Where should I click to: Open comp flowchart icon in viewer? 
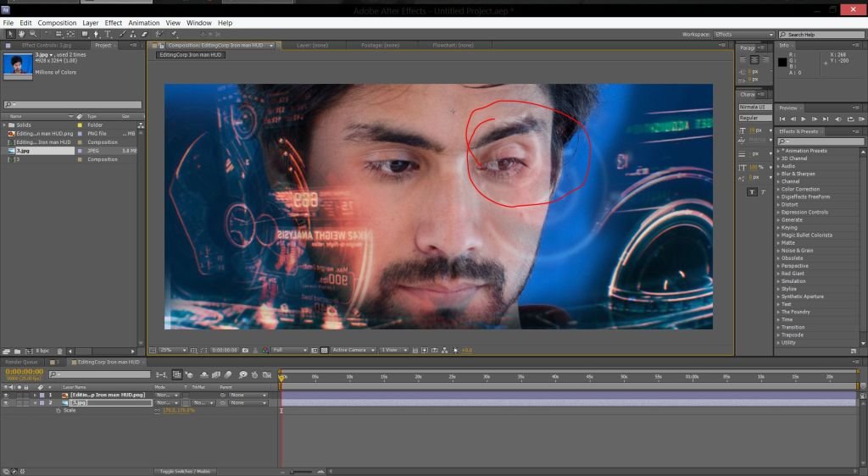444,350
